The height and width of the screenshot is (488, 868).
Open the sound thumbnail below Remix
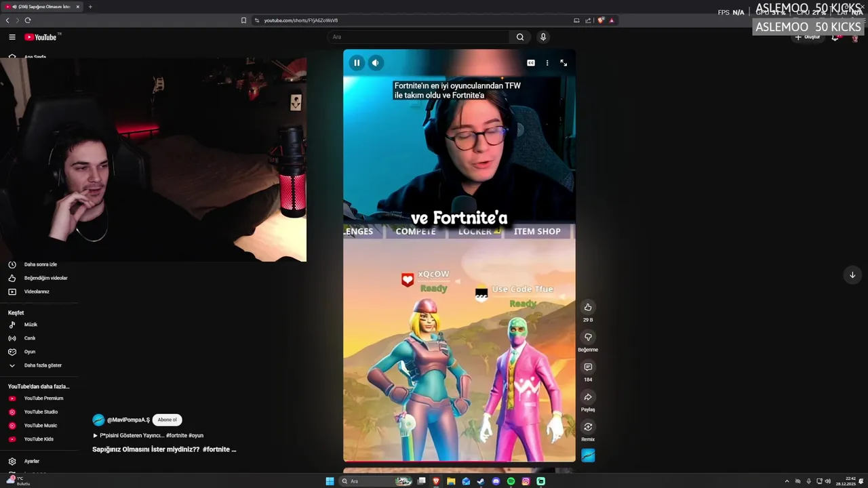(588, 455)
